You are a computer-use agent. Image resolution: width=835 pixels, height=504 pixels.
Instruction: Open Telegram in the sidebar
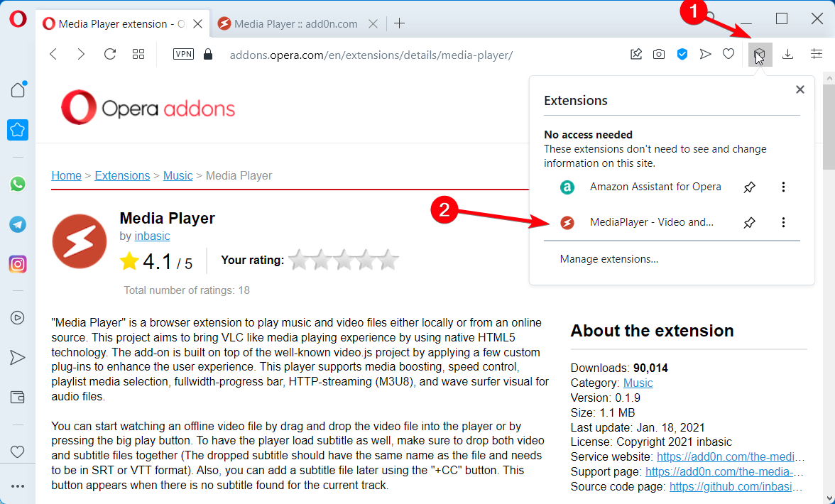click(18, 224)
